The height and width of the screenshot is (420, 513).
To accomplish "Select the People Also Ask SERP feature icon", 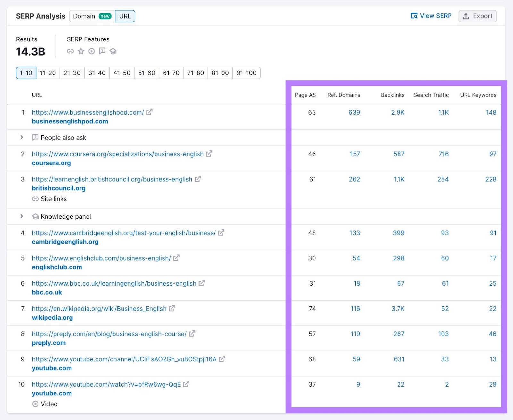I will 102,51.
